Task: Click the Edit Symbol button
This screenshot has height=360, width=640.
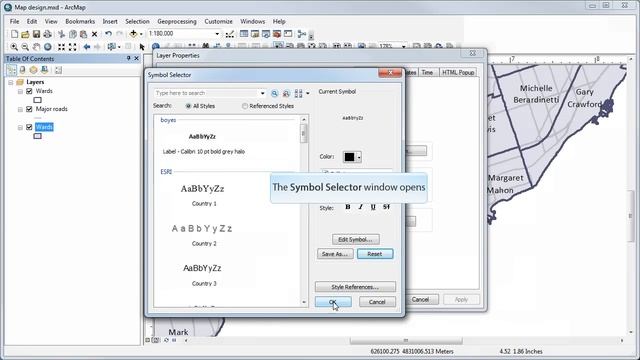Action: pos(356,240)
